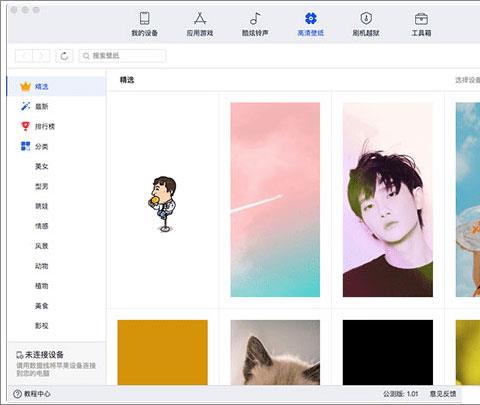Click into the wallpaper search field
480x405 pixels.
pos(122,56)
